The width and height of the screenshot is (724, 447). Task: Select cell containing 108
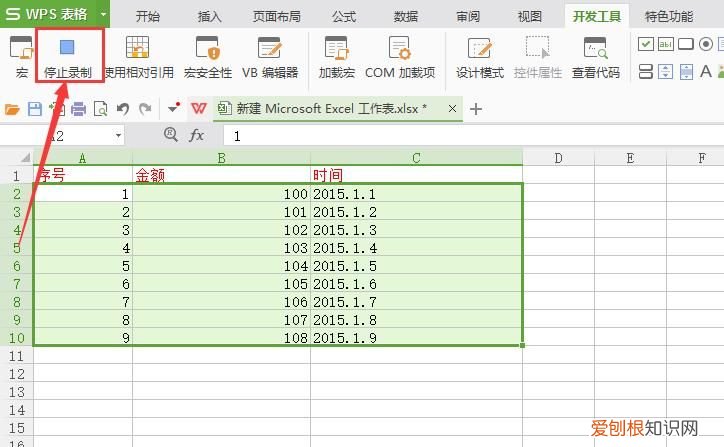pos(222,338)
